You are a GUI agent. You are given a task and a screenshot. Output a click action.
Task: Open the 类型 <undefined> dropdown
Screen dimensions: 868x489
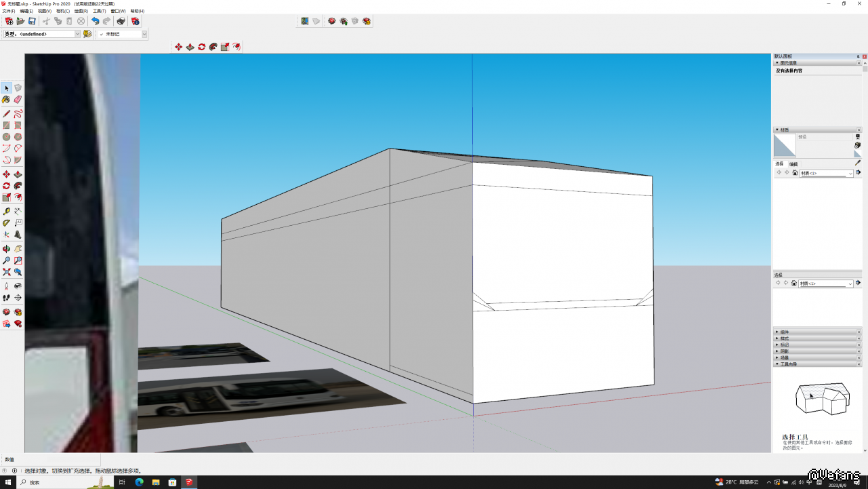pyautogui.click(x=77, y=34)
